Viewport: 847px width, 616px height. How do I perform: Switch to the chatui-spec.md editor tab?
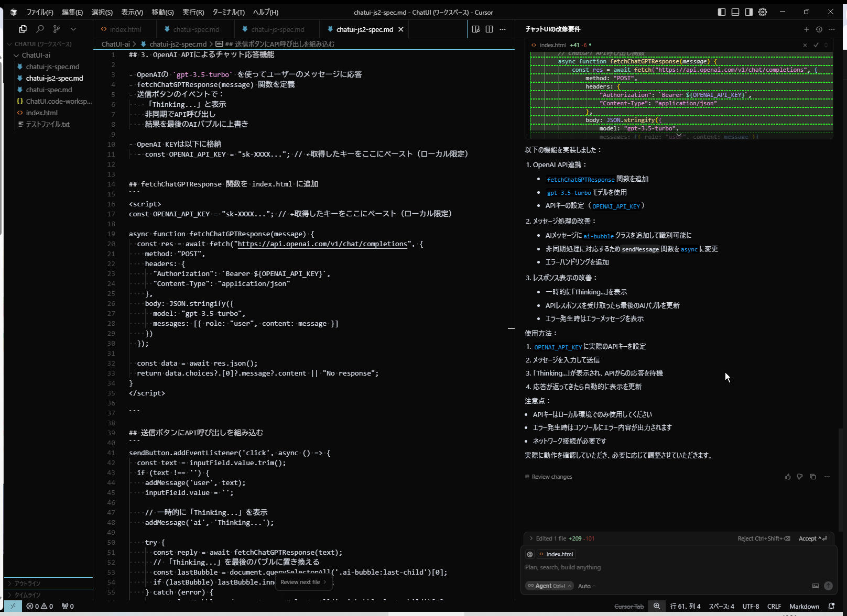pos(191,29)
